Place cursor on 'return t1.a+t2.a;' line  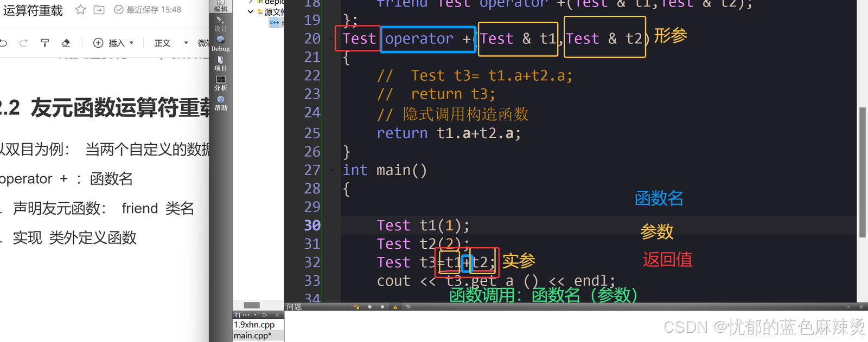point(449,133)
